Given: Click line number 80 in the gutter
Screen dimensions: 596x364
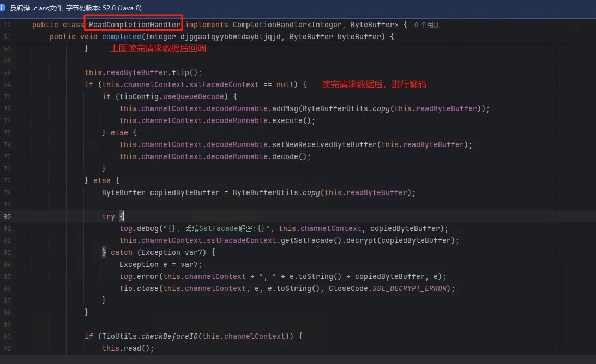Looking at the screenshot, I should click(x=7, y=216).
